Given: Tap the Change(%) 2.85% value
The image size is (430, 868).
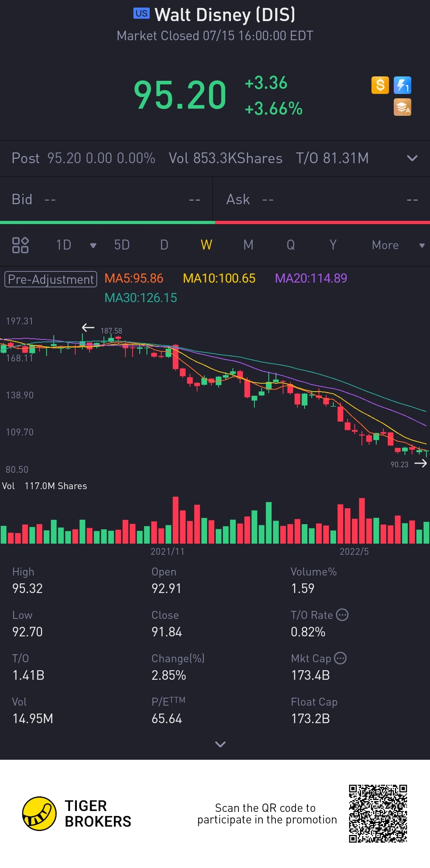Looking at the screenshot, I should 169,675.
